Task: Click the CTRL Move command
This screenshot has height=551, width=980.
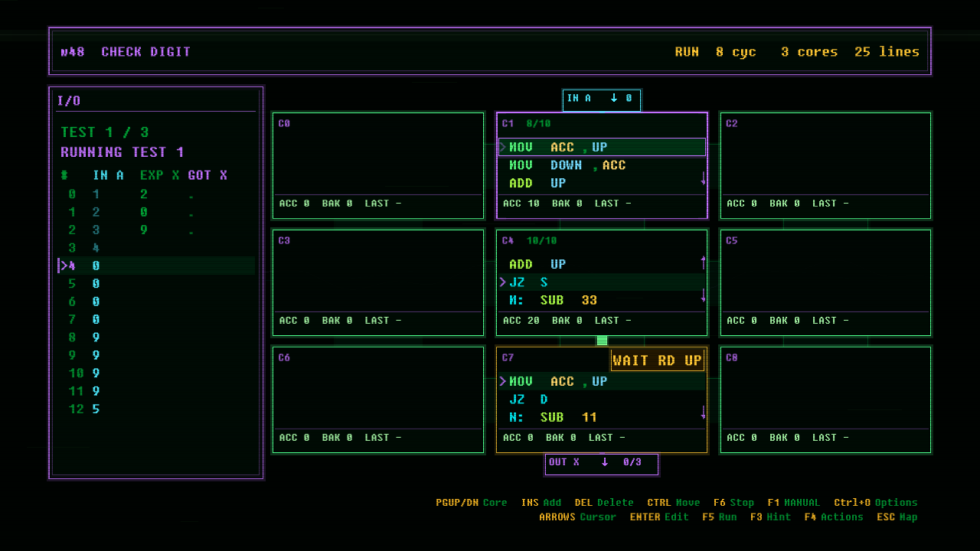Action: point(674,503)
